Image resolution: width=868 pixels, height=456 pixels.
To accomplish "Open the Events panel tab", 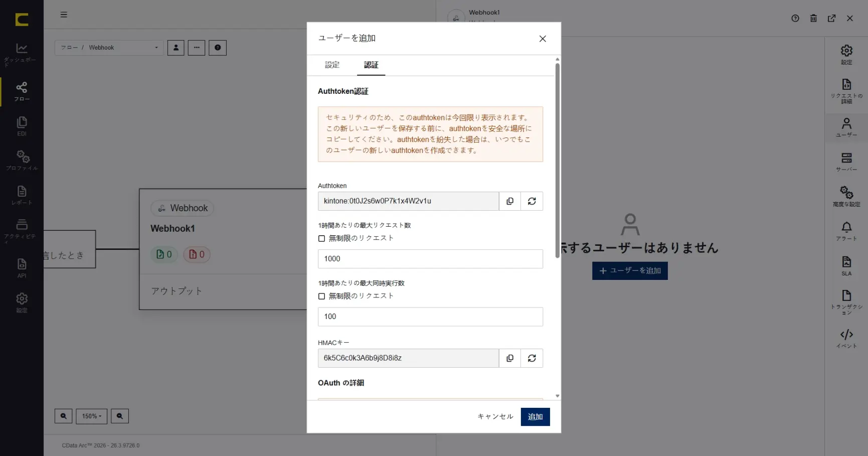I will click(846, 338).
